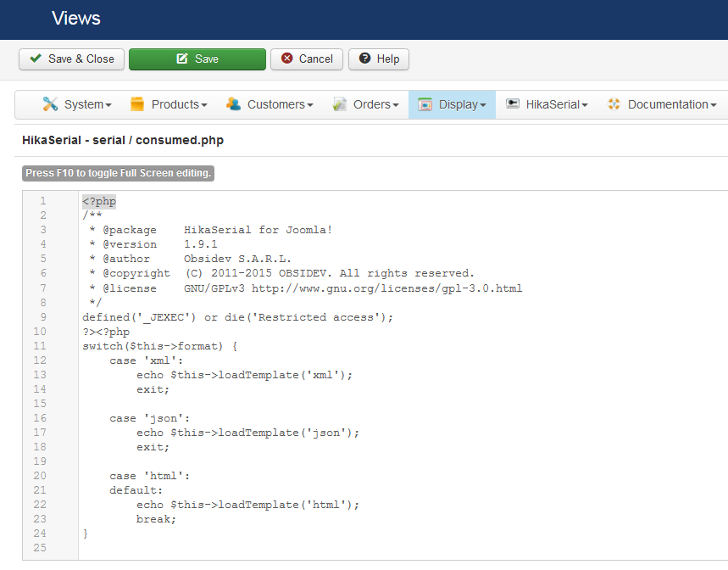Click the opening php tag on line 1
728x570 pixels.
click(99, 201)
